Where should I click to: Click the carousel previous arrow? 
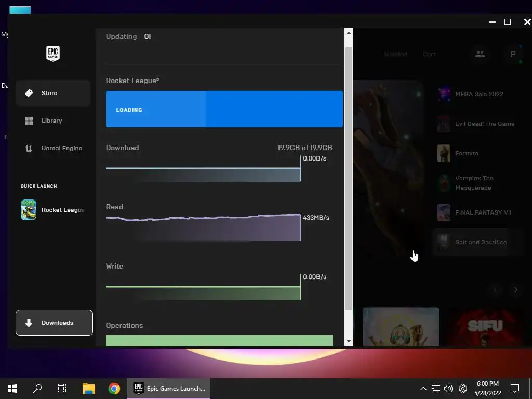495,290
